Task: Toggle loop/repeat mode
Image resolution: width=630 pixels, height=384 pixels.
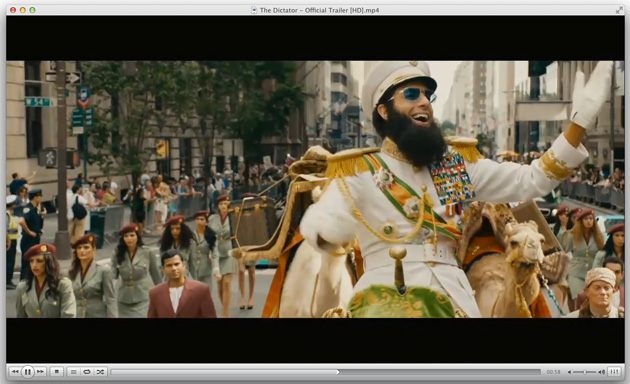Action: pyautogui.click(x=86, y=372)
